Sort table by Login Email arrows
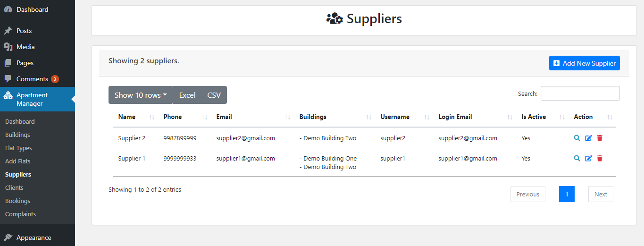This screenshot has height=246, width=644. pyautogui.click(x=510, y=117)
